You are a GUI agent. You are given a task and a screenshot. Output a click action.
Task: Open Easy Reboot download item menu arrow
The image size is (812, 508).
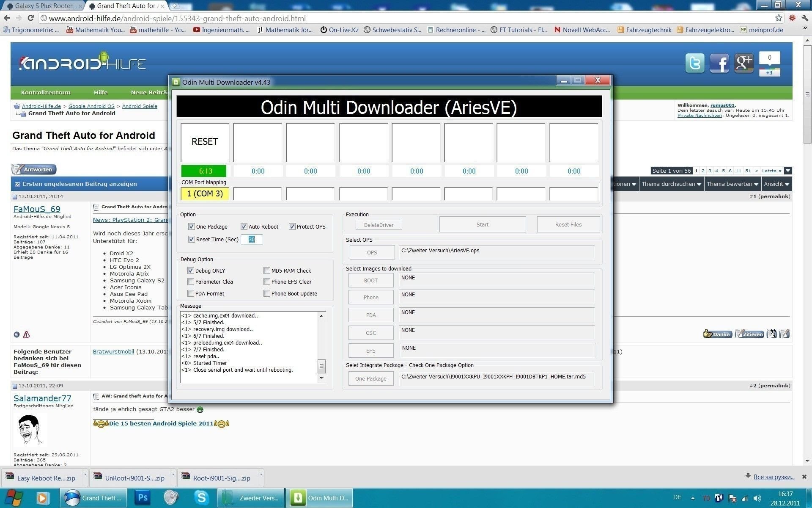click(85, 475)
